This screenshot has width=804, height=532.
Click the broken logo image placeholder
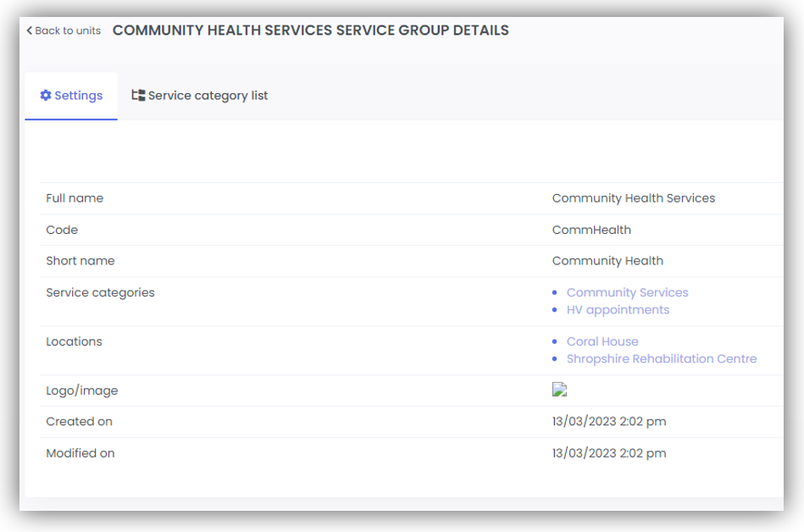click(559, 390)
